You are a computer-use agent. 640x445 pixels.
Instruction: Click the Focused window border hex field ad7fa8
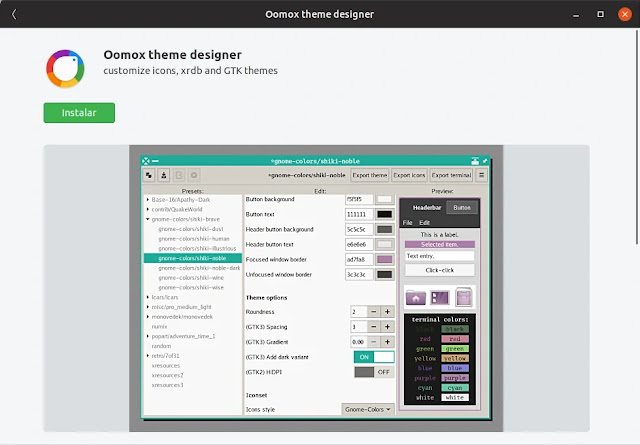(x=359, y=259)
